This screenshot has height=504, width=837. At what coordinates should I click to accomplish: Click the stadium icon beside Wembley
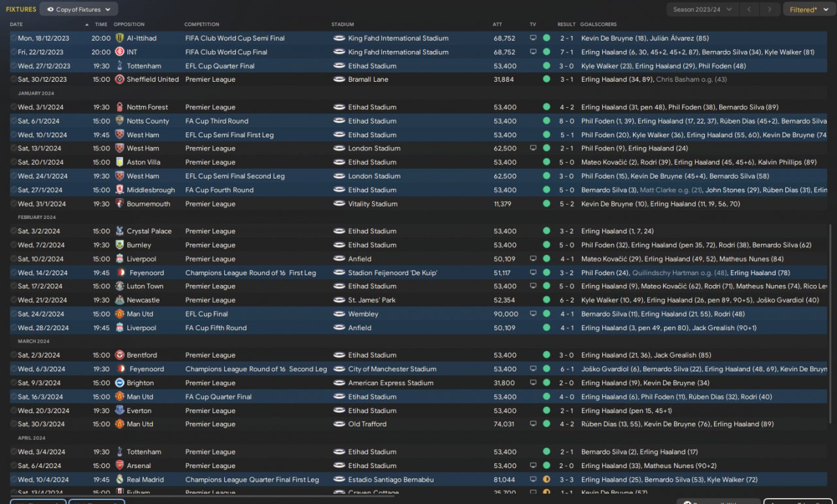pyautogui.click(x=339, y=314)
